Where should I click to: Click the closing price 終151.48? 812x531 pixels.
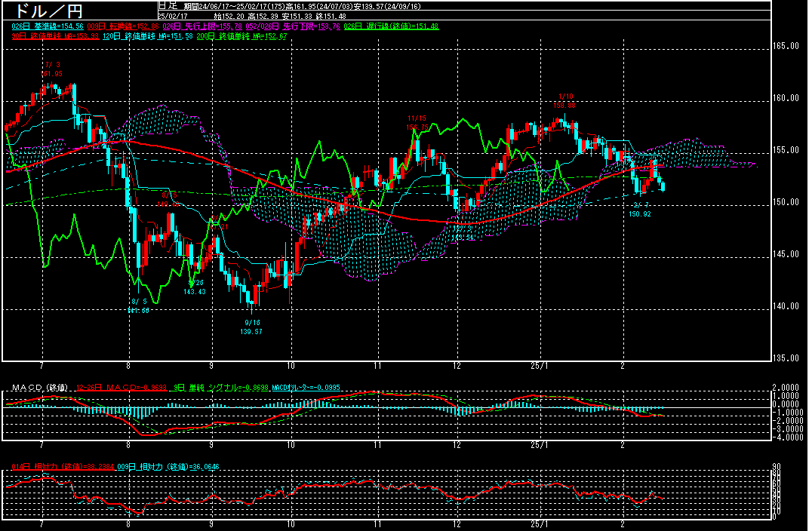pyautogui.click(x=331, y=16)
